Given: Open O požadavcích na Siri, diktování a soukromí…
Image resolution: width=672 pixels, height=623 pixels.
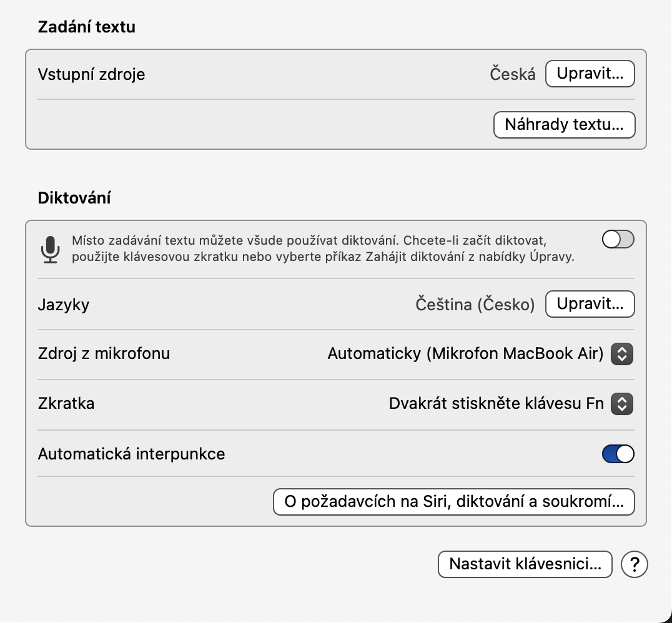Looking at the screenshot, I should 453,502.
